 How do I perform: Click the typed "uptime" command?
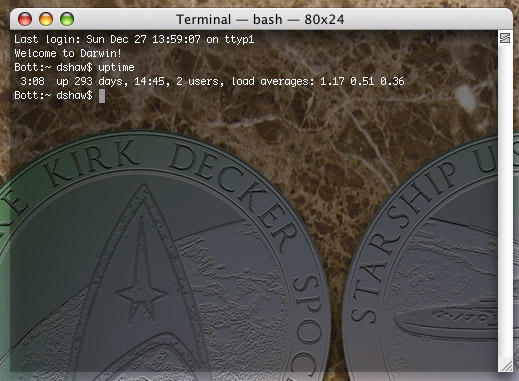116,67
